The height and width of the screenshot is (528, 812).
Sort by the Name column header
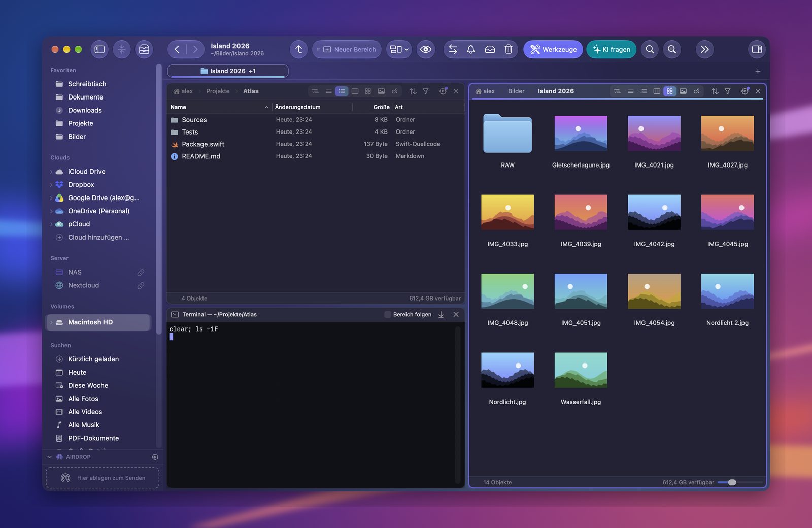point(219,107)
